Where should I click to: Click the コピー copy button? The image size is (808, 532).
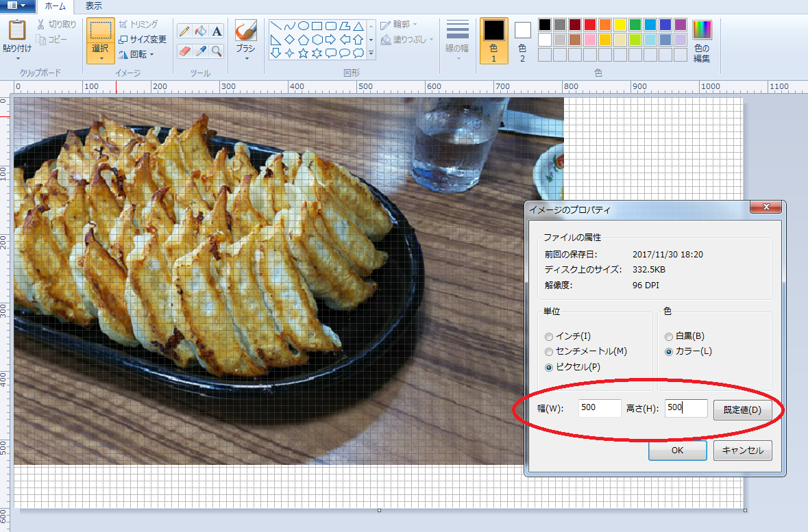coord(51,39)
